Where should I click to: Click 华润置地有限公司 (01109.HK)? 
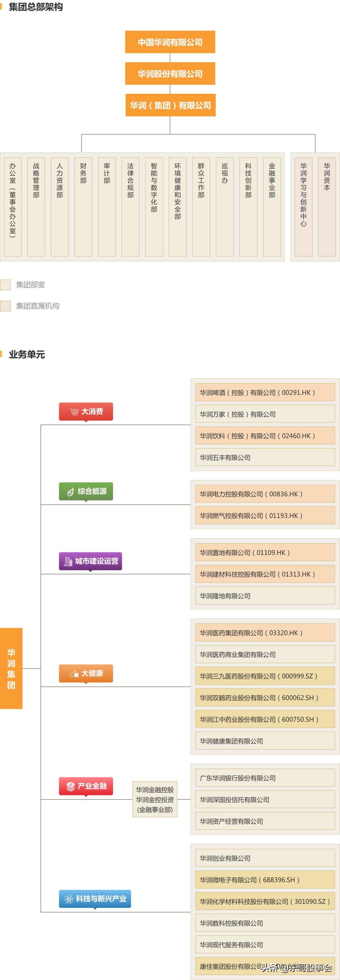[265, 552]
